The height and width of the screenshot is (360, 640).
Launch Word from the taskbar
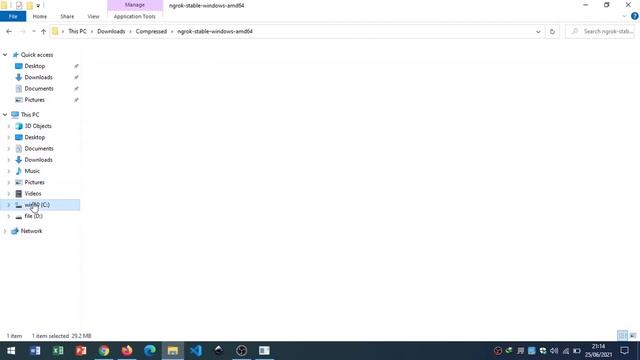point(35,351)
